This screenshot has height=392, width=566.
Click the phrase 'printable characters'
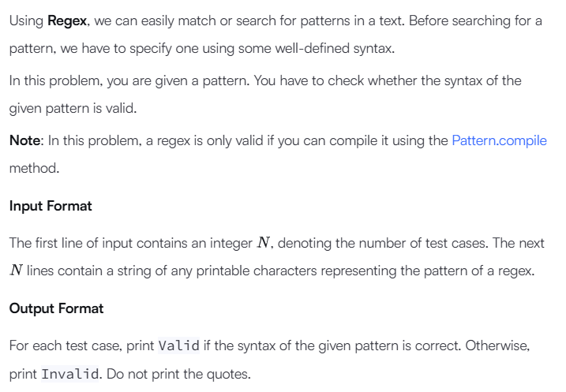(x=257, y=271)
